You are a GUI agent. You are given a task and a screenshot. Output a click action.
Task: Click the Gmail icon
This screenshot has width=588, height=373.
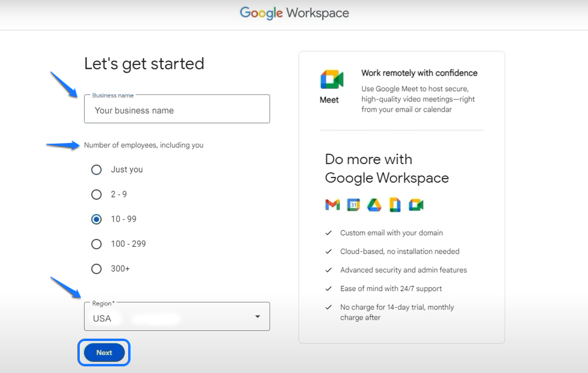coord(332,205)
